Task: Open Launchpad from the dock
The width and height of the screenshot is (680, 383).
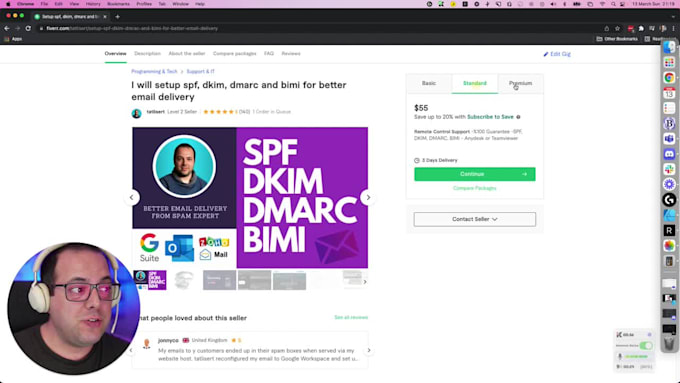Action: pyautogui.click(x=669, y=62)
